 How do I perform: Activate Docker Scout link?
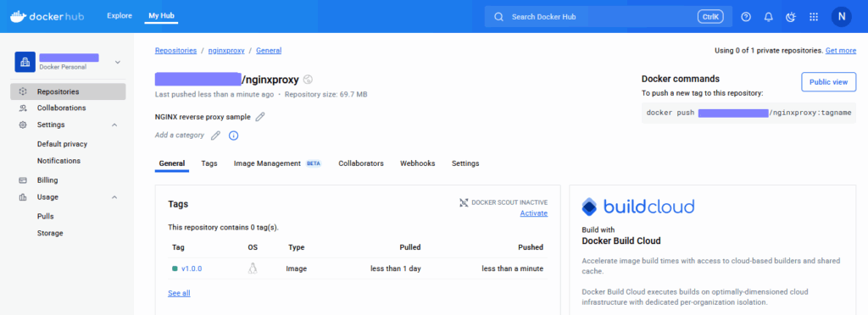[x=534, y=213]
